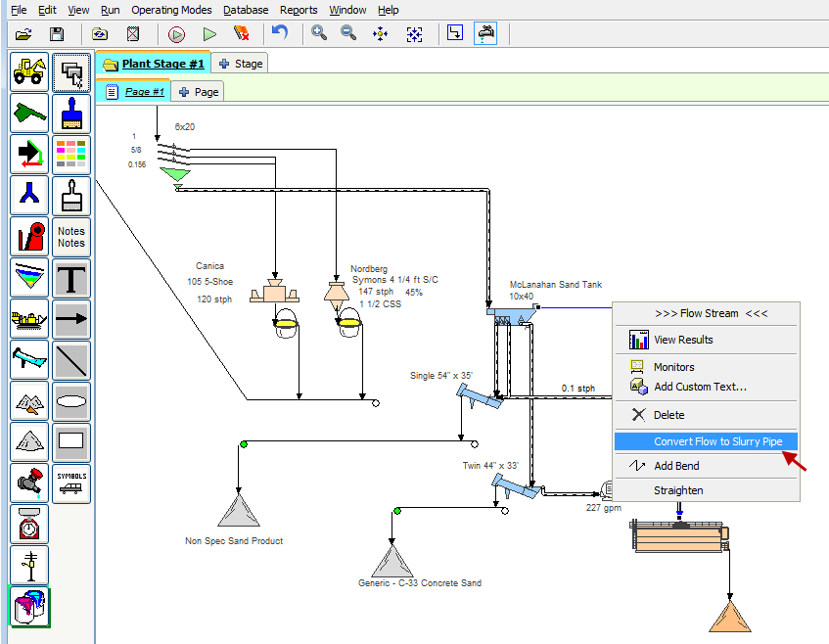Select the weigh scale icon
The width and height of the screenshot is (829, 644).
29,525
